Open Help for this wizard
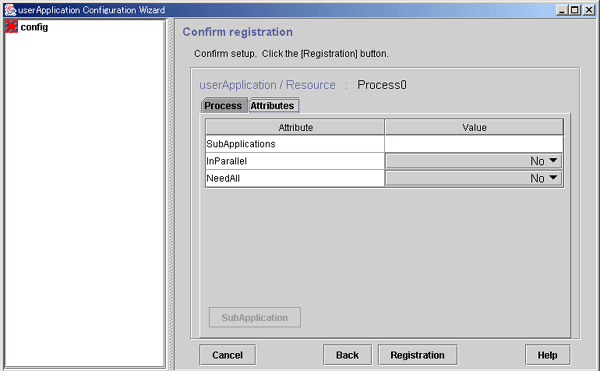Viewport: 600px width, 371px height. pyautogui.click(x=547, y=355)
